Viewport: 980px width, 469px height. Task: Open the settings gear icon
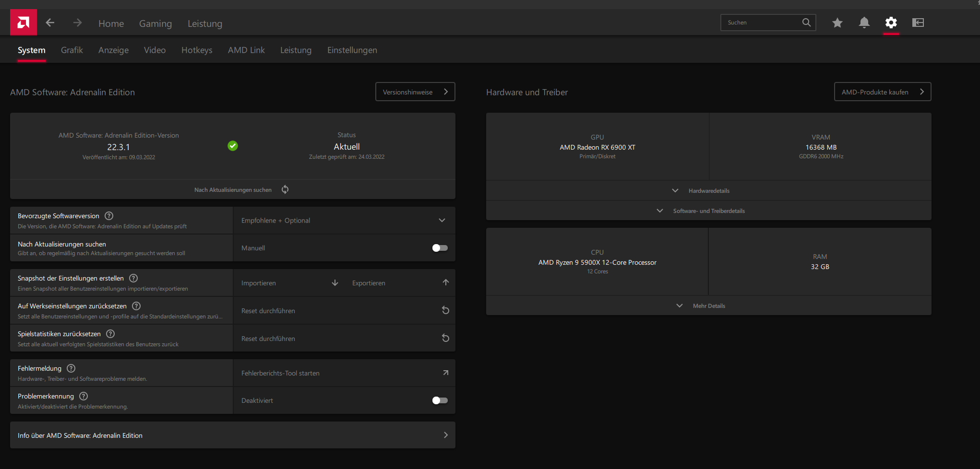(x=891, y=23)
